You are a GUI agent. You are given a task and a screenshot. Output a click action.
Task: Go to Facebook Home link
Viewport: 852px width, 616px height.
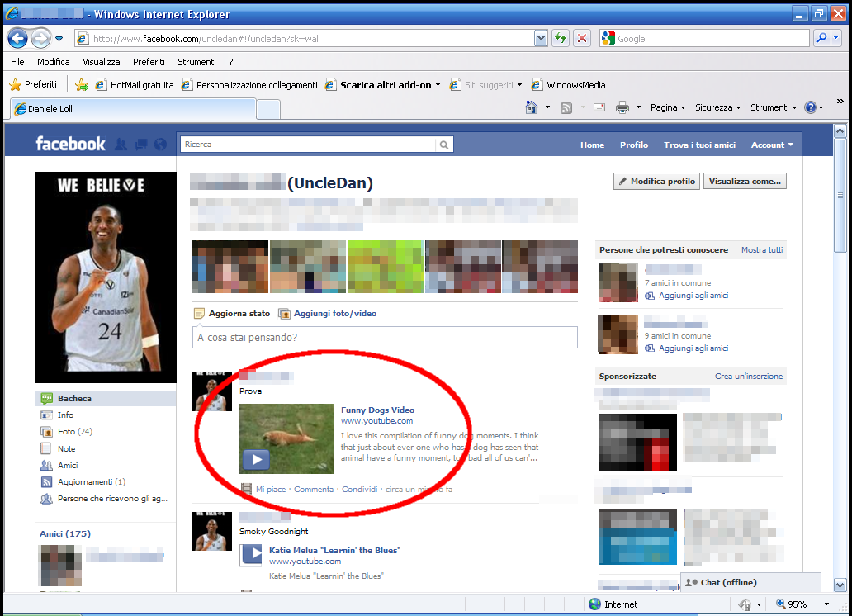click(x=592, y=145)
